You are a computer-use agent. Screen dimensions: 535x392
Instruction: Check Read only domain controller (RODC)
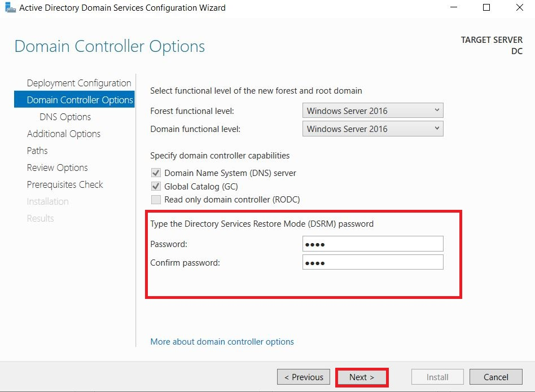[156, 200]
